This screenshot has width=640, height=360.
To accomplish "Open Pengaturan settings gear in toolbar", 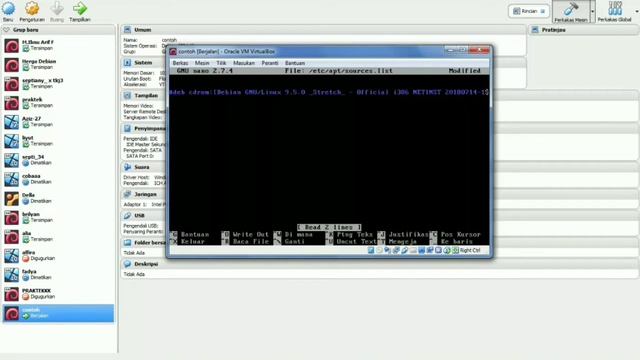I will 32,9.
